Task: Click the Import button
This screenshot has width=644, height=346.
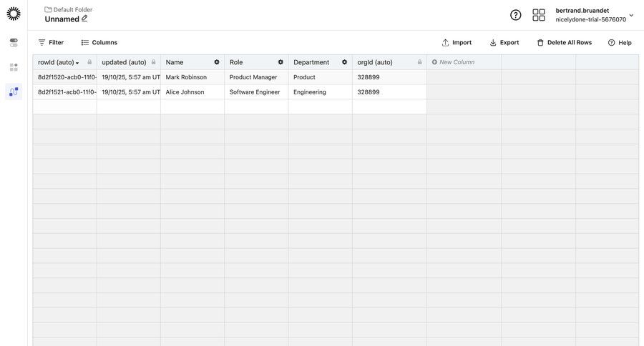Action: tap(457, 43)
